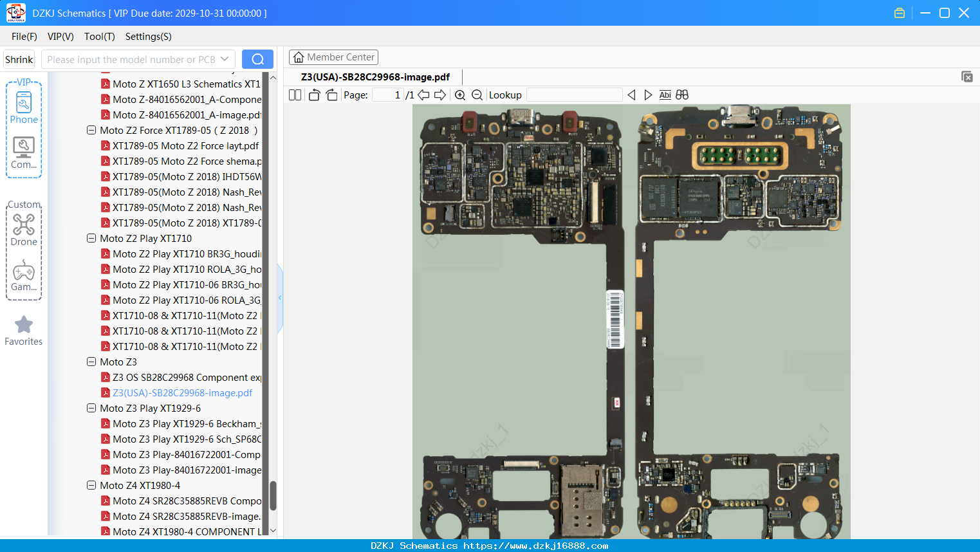980x552 pixels.
Task: Zoom in on the PDF
Action: point(460,95)
